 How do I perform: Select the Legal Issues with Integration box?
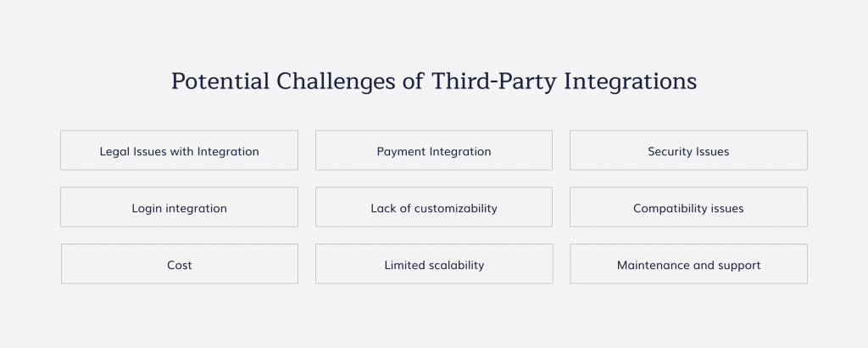click(x=180, y=150)
